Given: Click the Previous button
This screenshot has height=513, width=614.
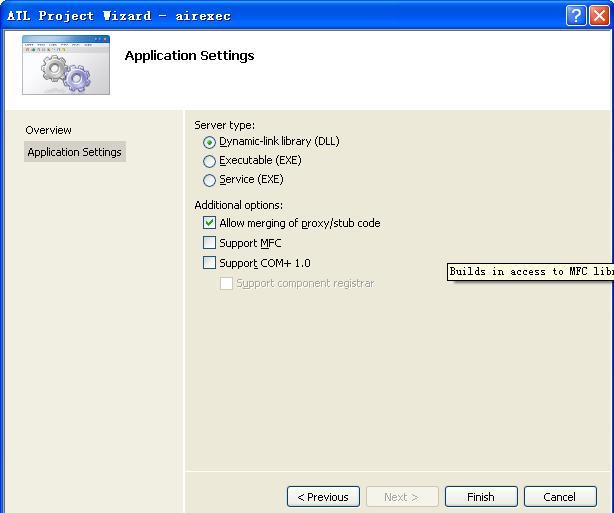Looking at the screenshot, I should tap(323, 497).
